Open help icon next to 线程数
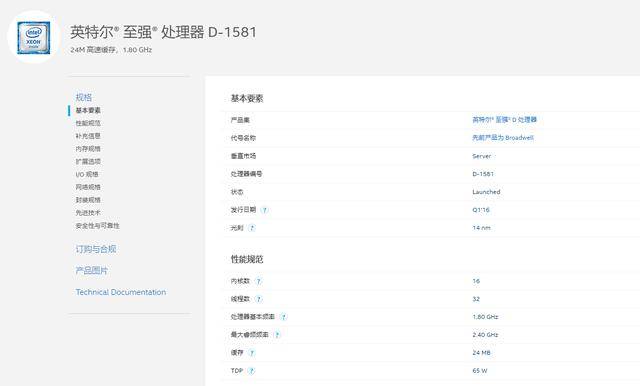Viewport: 640px width, 386px height. point(258,299)
